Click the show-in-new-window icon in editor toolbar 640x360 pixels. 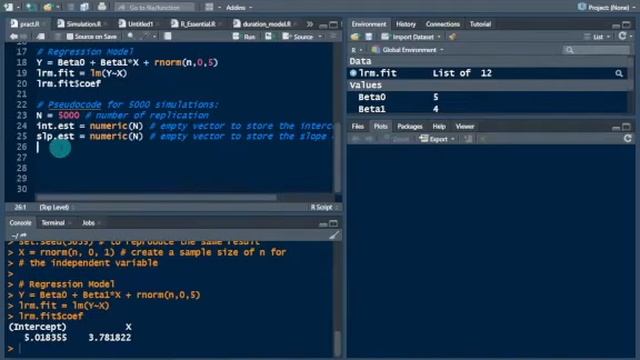[x=41, y=37]
